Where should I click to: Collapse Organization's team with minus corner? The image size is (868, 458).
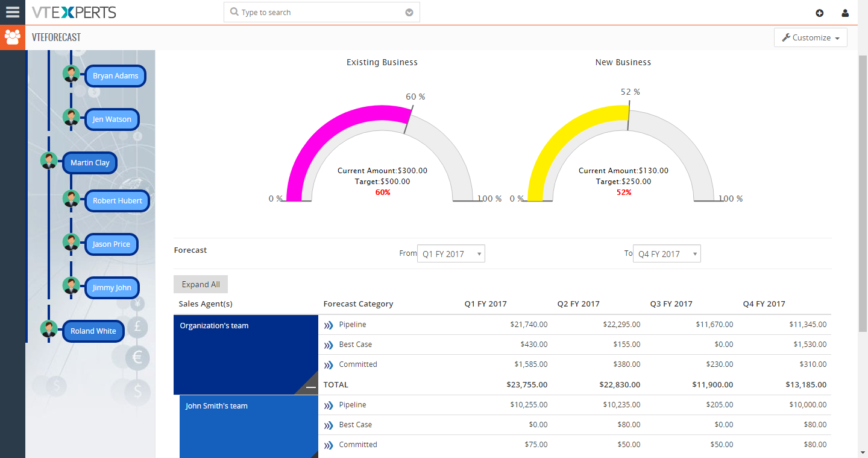pos(310,387)
